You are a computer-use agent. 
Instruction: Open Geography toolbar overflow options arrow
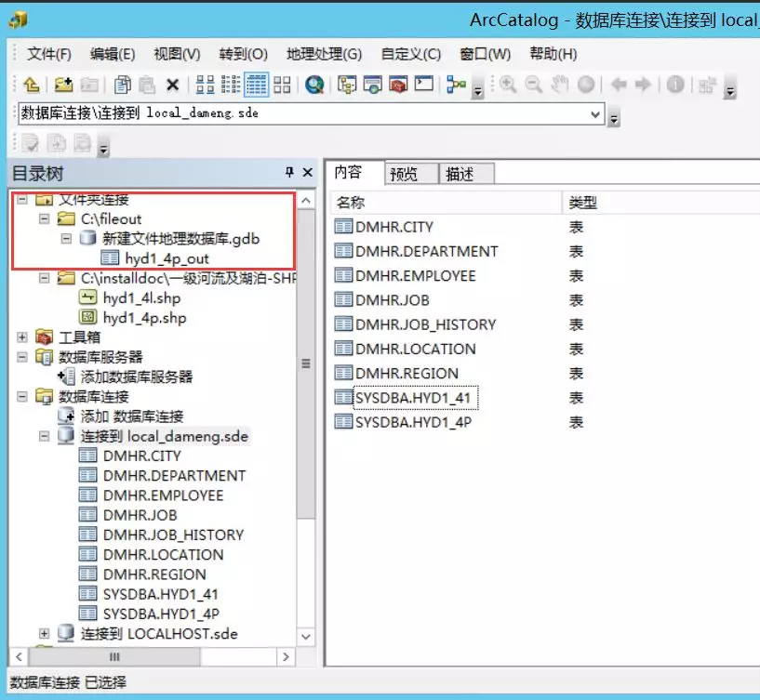[729, 87]
